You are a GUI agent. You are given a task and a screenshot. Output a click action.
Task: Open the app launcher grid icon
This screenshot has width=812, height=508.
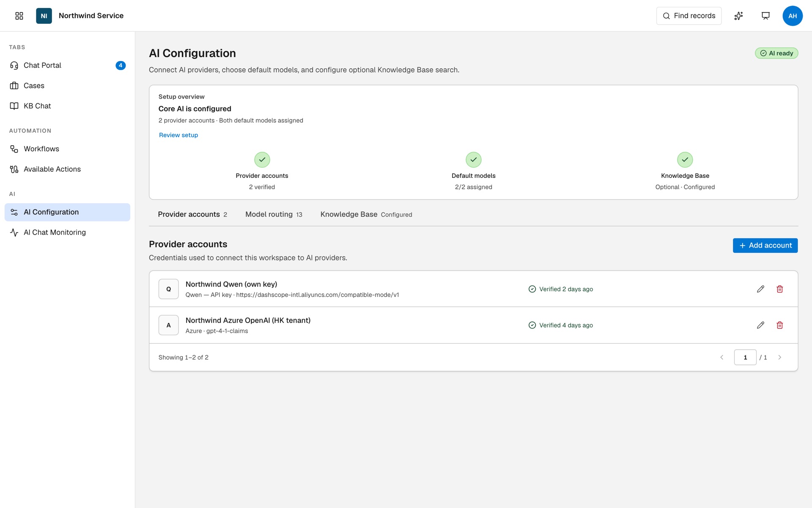19,16
